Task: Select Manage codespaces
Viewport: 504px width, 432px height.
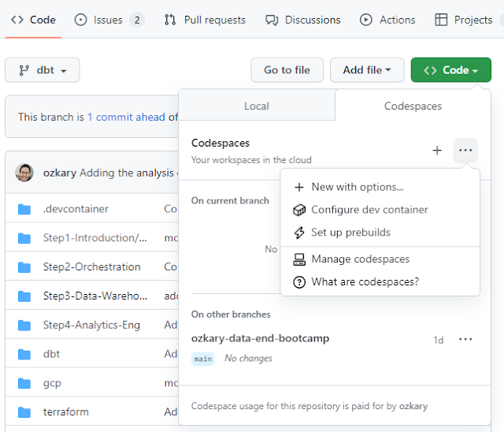Action: pyautogui.click(x=380, y=259)
